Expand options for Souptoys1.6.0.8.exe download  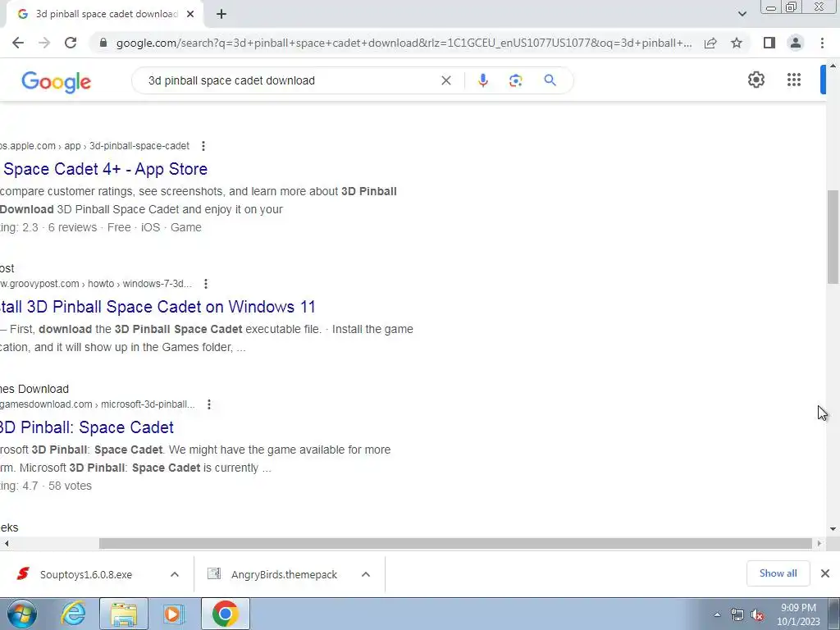point(175,574)
